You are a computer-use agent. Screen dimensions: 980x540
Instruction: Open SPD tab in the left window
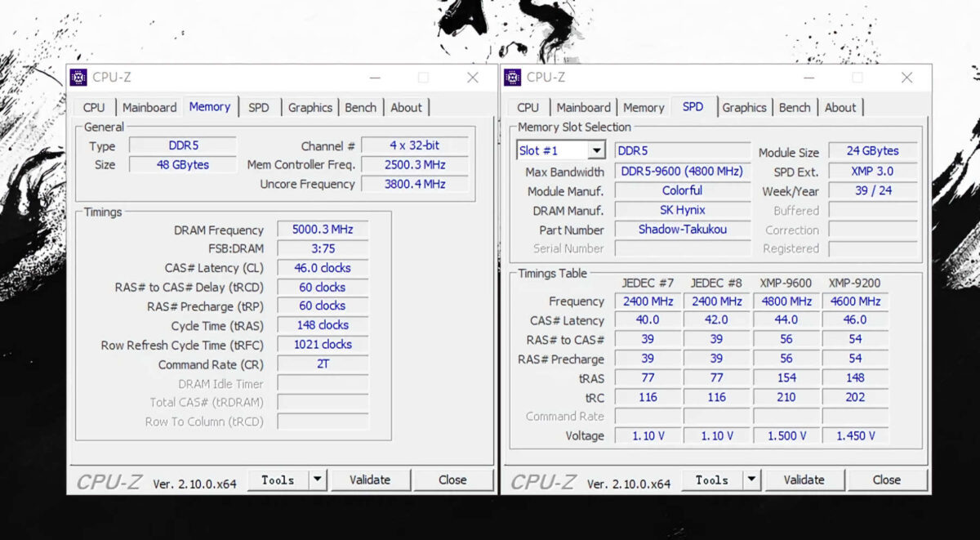[x=259, y=107]
